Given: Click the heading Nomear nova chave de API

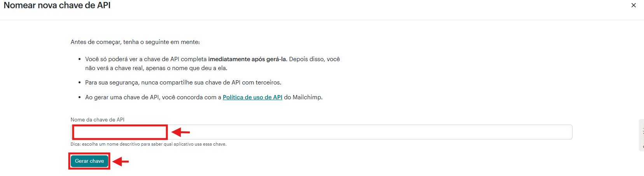Looking at the screenshot, I should pos(57,5).
